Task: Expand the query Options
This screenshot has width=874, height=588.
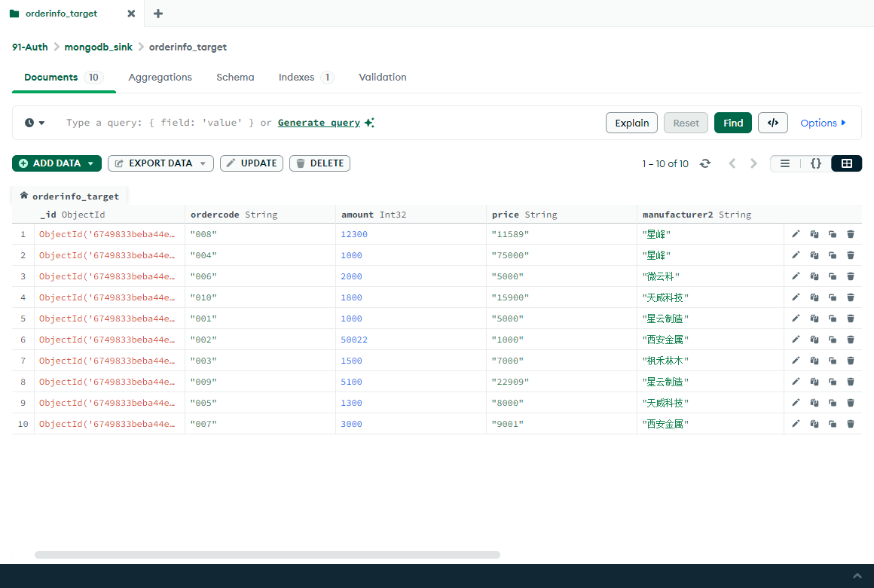Action: (823, 123)
